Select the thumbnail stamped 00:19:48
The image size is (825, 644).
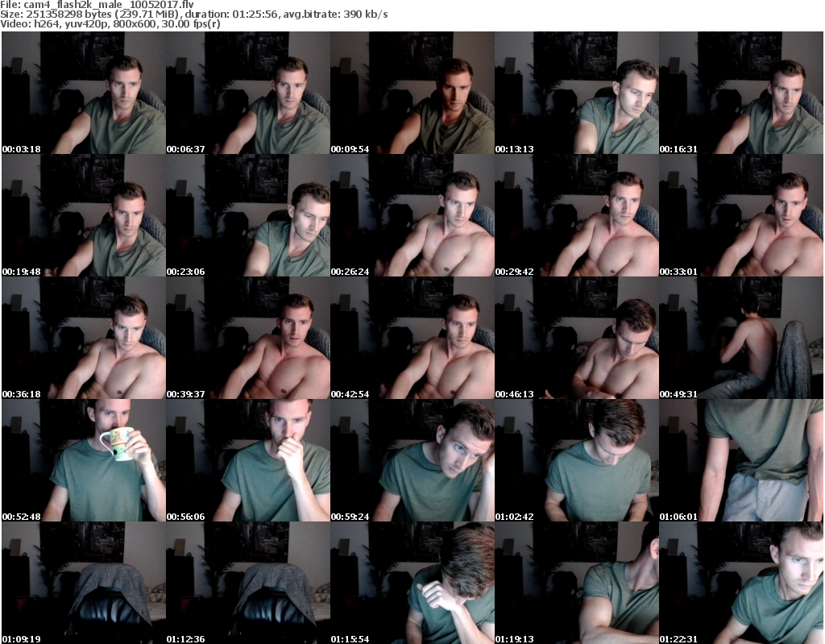coord(84,215)
